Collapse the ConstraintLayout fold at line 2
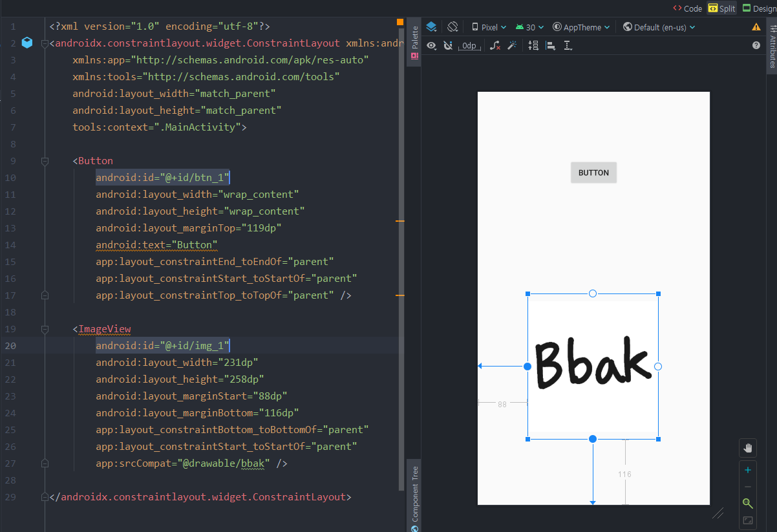 [x=44, y=43]
